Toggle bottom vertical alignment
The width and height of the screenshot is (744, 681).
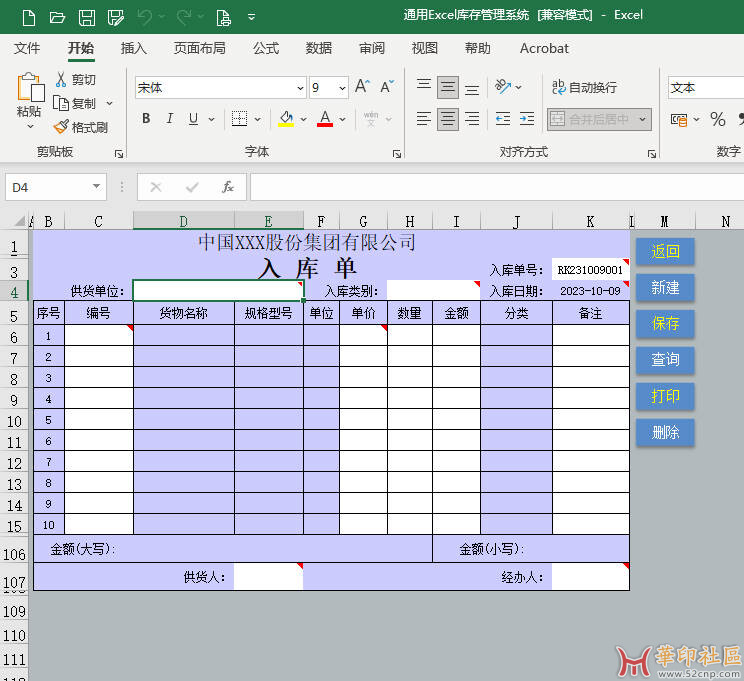472,89
